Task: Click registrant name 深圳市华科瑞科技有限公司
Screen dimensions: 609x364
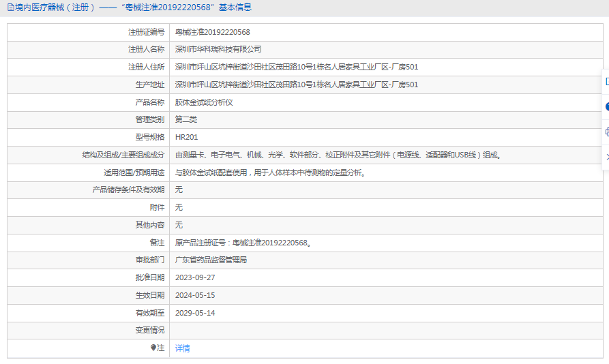Action: click(x=218, y=49)
